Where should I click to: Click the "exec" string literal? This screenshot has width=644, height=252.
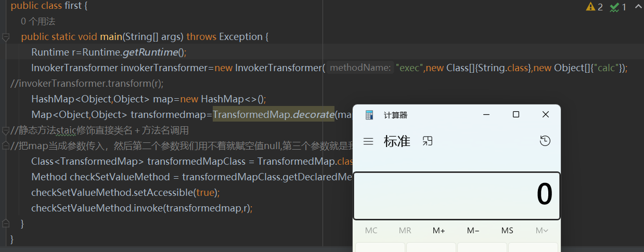point(409,68)
